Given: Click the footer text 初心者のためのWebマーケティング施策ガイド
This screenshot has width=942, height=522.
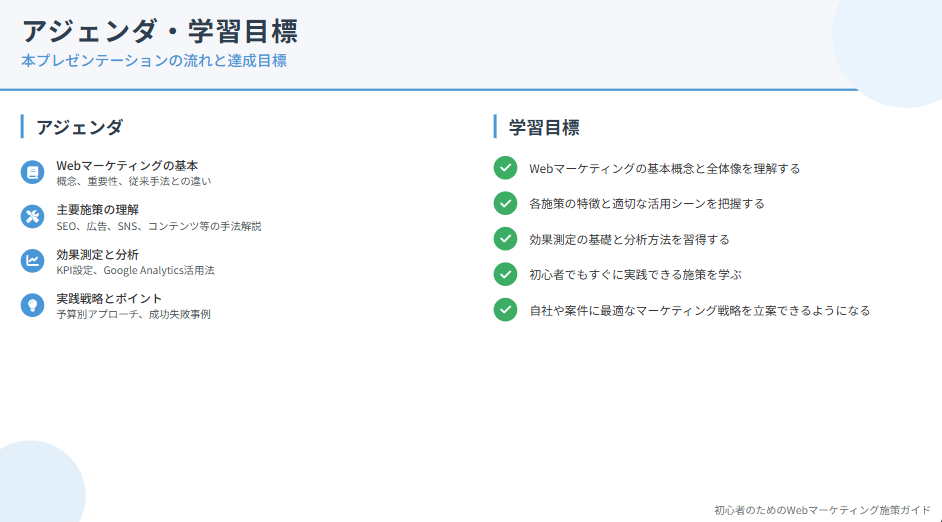Looking at the screenshot, I should [822, 509].
